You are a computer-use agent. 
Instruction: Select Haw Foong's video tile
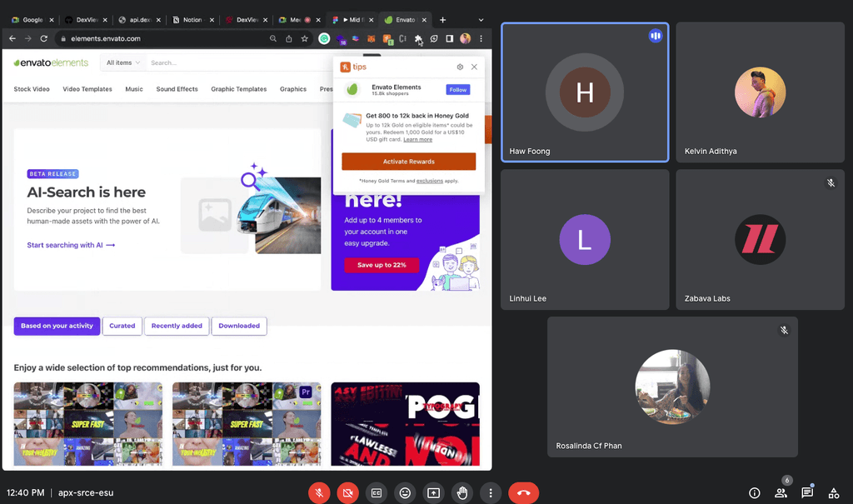[585, 92]
